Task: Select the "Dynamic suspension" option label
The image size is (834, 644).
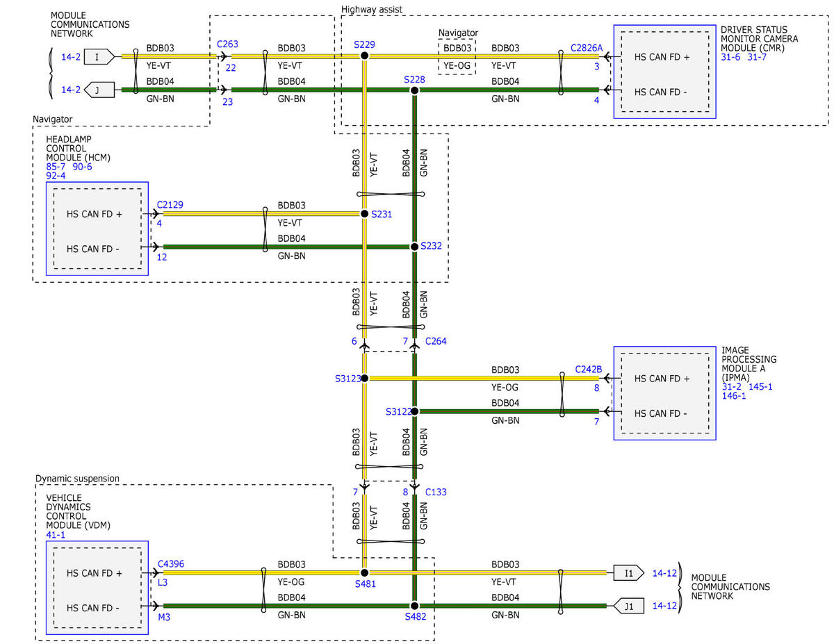Action: click(77, 479)
